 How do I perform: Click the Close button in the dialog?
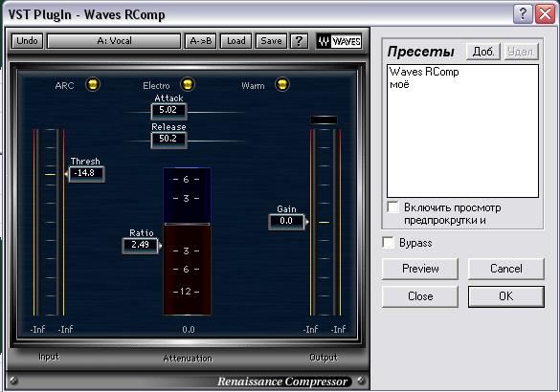(420, 296)
